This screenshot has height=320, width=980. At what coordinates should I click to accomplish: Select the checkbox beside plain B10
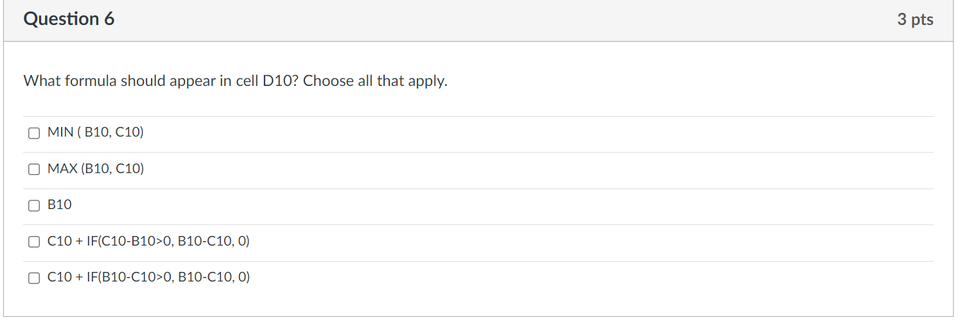point(33,206)
